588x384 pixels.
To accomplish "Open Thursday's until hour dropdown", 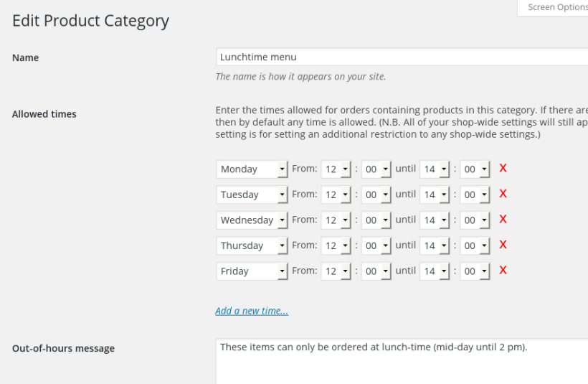I will tap(435, 245).
